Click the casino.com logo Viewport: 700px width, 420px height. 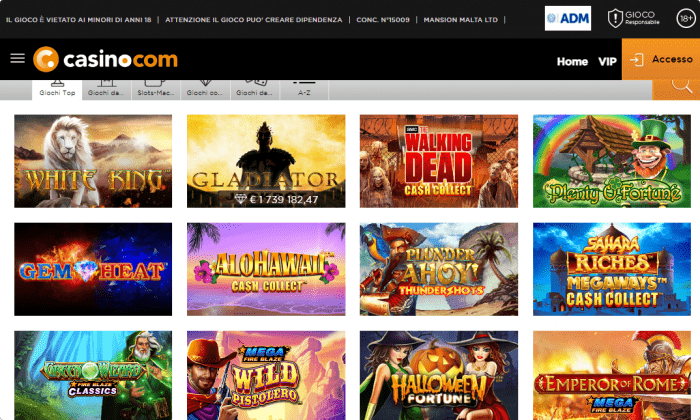tap(105, 59)
